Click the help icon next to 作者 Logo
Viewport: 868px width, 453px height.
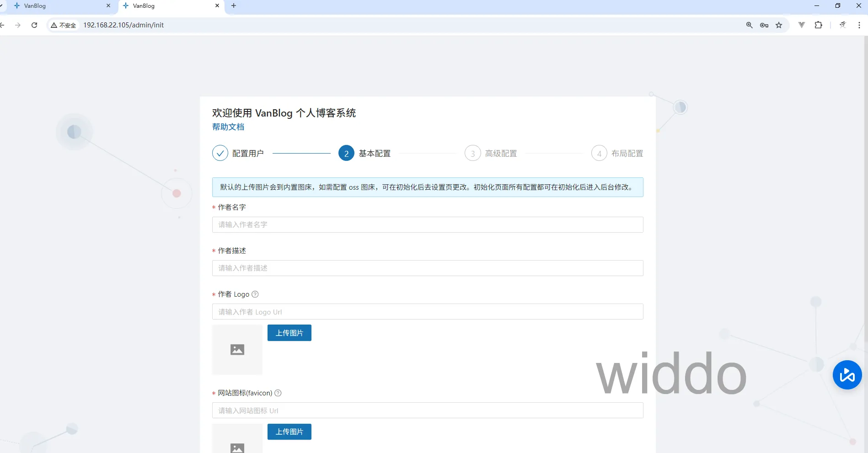tap(255, 294)
